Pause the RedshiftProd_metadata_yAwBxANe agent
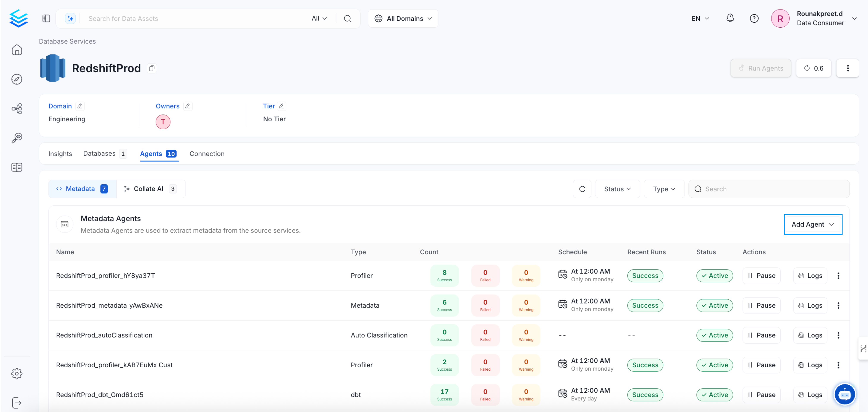 (x=761, y=305)
